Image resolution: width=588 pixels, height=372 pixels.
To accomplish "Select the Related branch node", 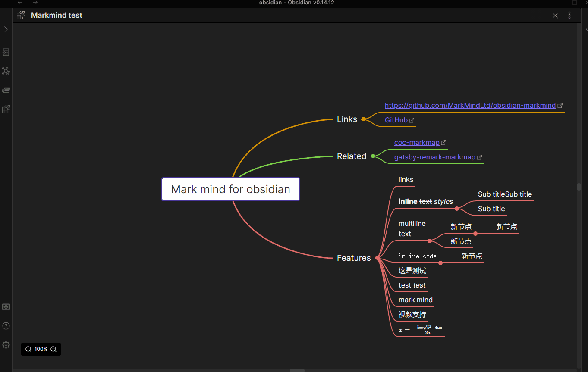I will pos(352,156).
